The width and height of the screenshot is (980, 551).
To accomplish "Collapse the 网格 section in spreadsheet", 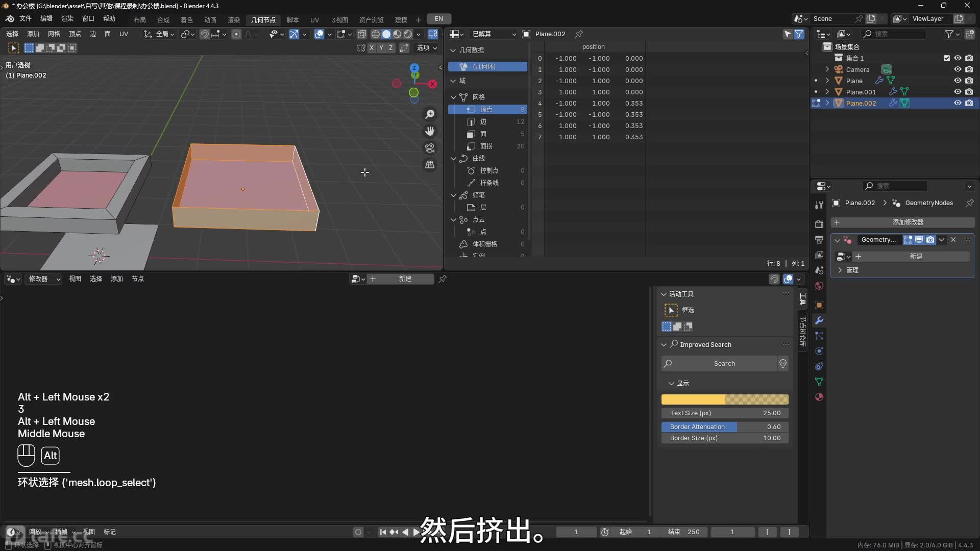I will point(453,97).
